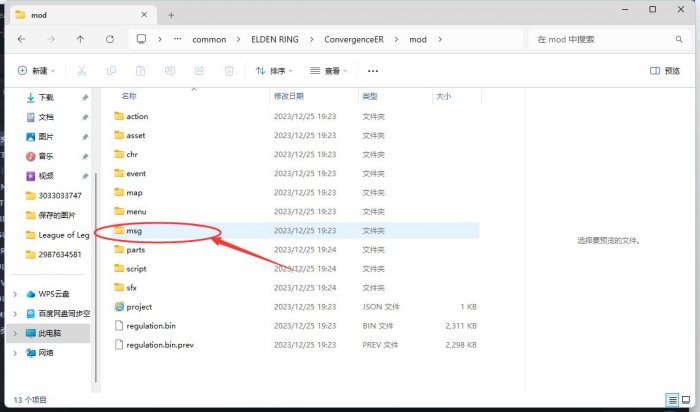
Task: Click the sidebar vertical scrollbar
Action: pyautogui.click(x=96, y=277)
